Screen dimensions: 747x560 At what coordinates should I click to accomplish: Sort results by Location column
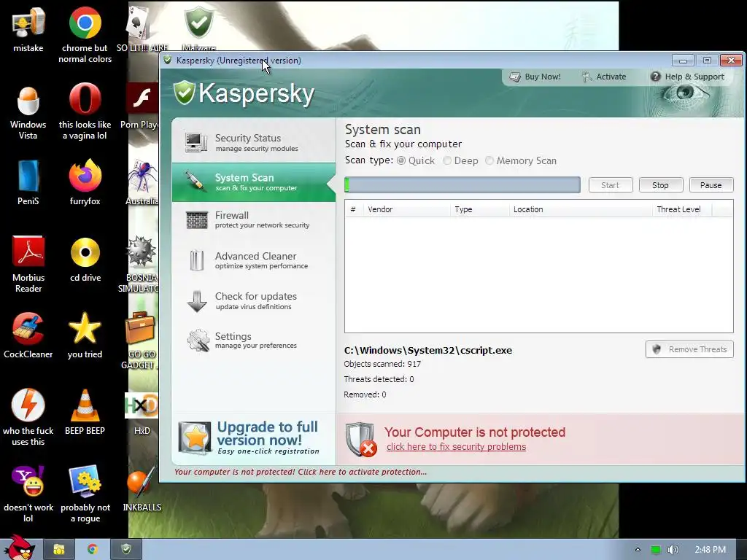[x=580, y=209]
